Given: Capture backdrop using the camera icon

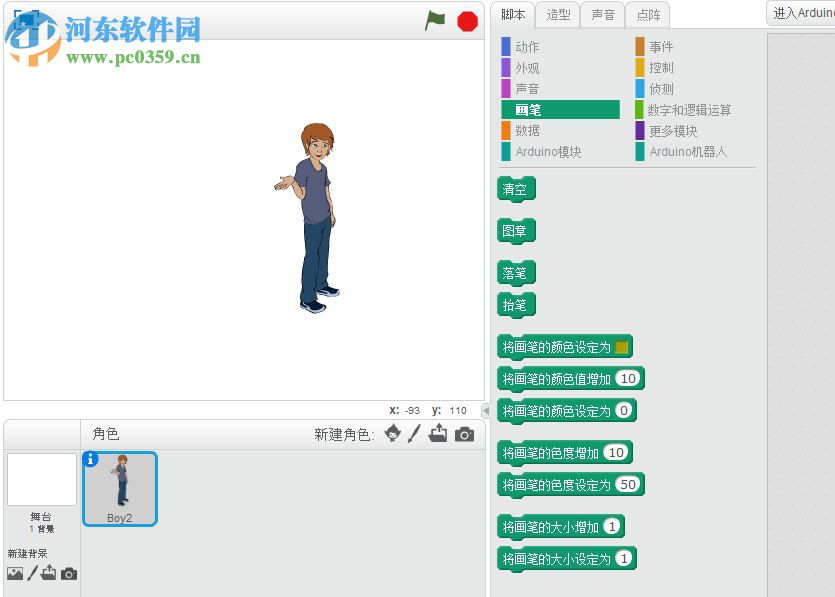Looking at the screenshot, I should [66, 573].
